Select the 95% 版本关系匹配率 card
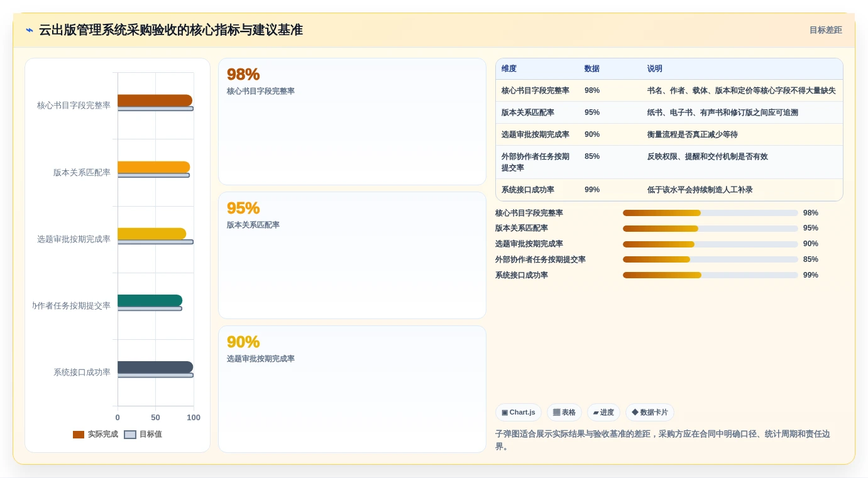Screen dimensions: 868x478 pyautogui.click(x=352, y=256)
